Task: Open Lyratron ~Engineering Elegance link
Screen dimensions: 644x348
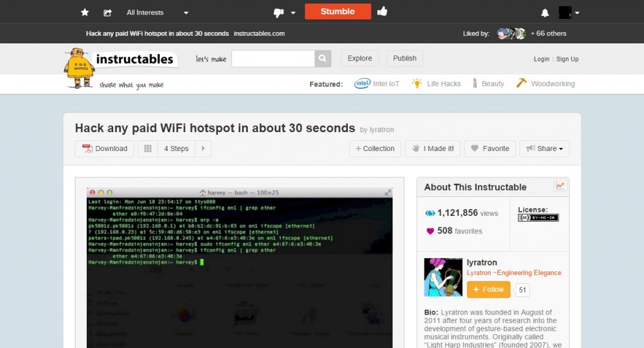Action: (514, 273)
